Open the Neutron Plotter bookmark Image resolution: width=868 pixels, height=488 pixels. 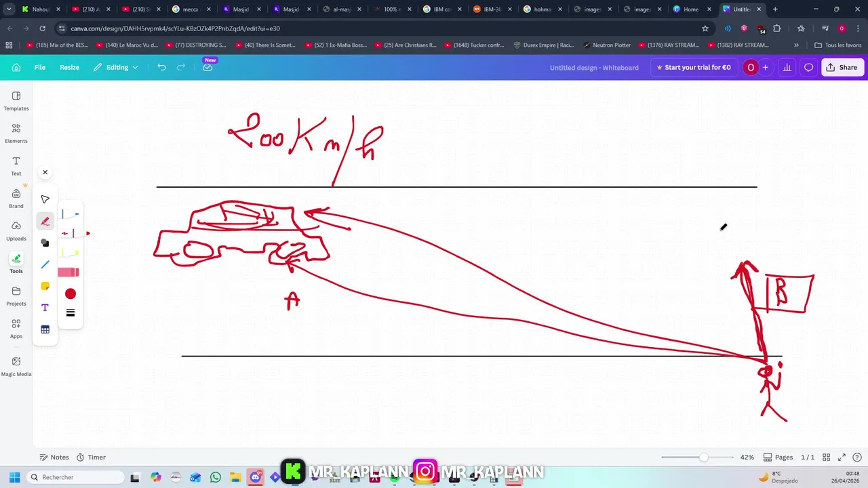606,45
